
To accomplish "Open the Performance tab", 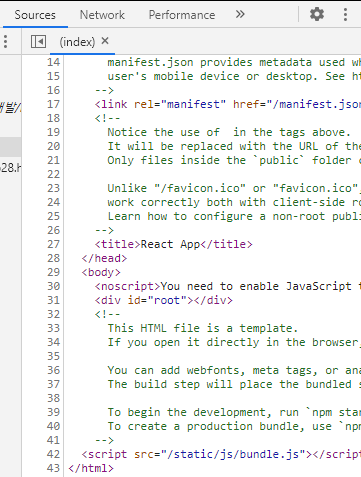I will tap(182, 15).
